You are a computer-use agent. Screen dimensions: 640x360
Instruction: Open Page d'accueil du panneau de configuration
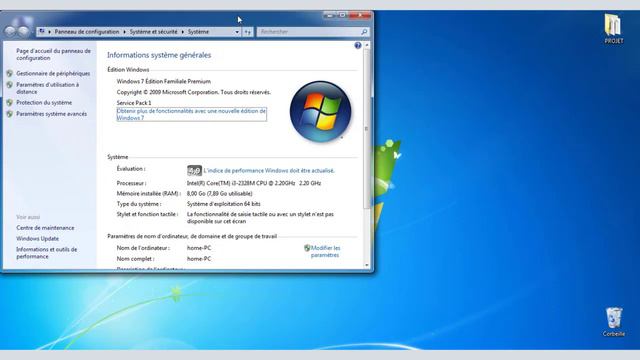53,54
